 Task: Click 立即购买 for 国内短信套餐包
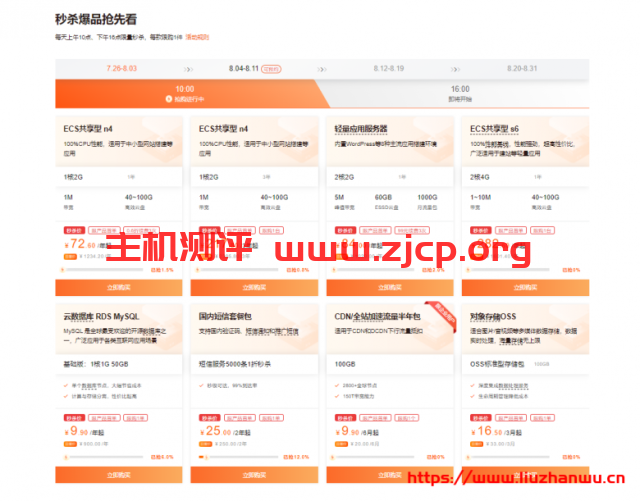(x=254, y=475)
